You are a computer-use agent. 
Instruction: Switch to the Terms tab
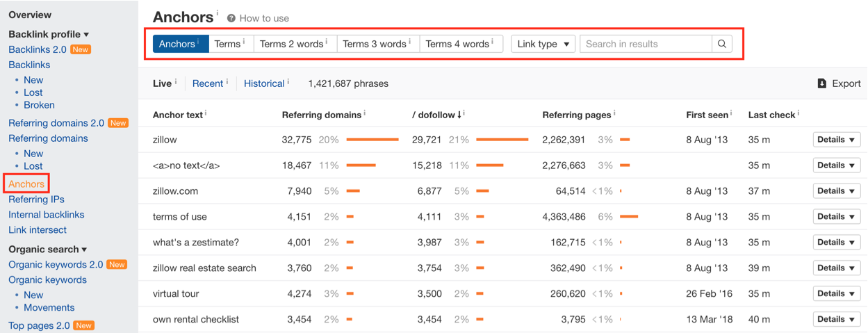(231, 44)
